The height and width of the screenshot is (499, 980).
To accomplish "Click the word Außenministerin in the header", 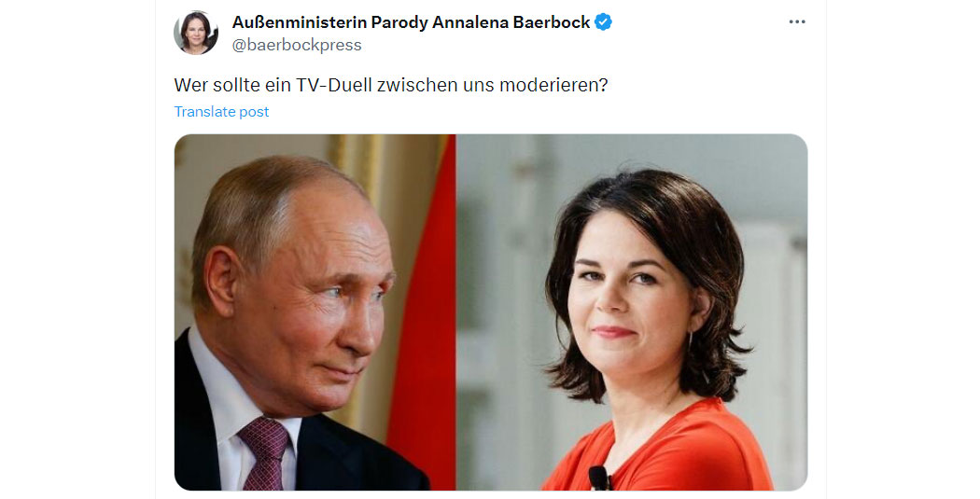I will pos(300,22).
